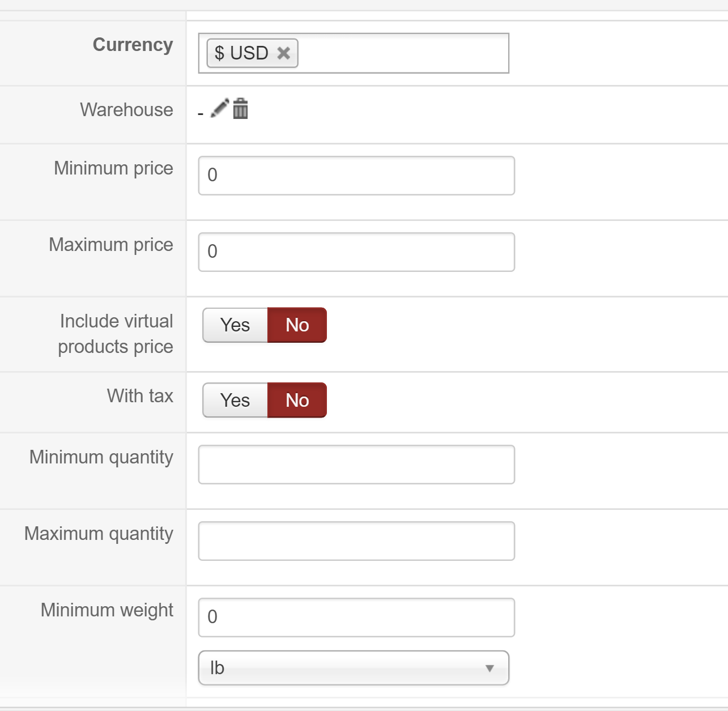This screenshot has width=728, height=711.
Task: Click the Warehouse field label
Action: [x=126, y=109]
